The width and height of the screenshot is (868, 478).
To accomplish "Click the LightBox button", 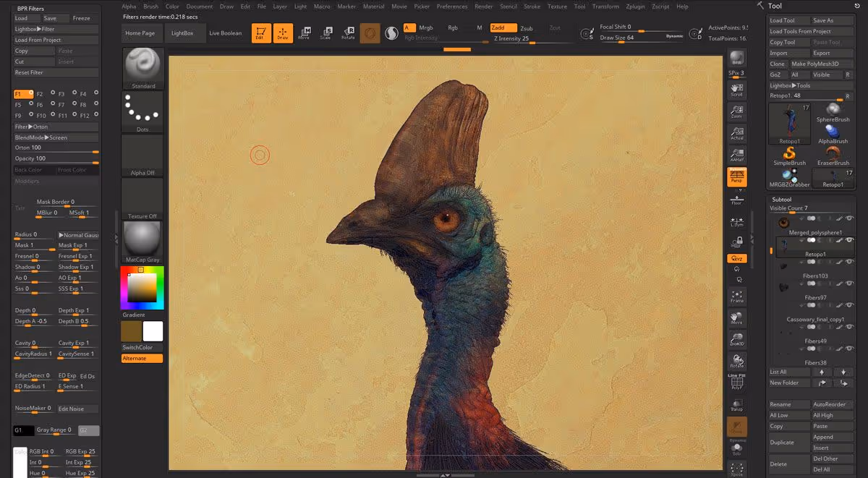I will click(x=184, y=33).
